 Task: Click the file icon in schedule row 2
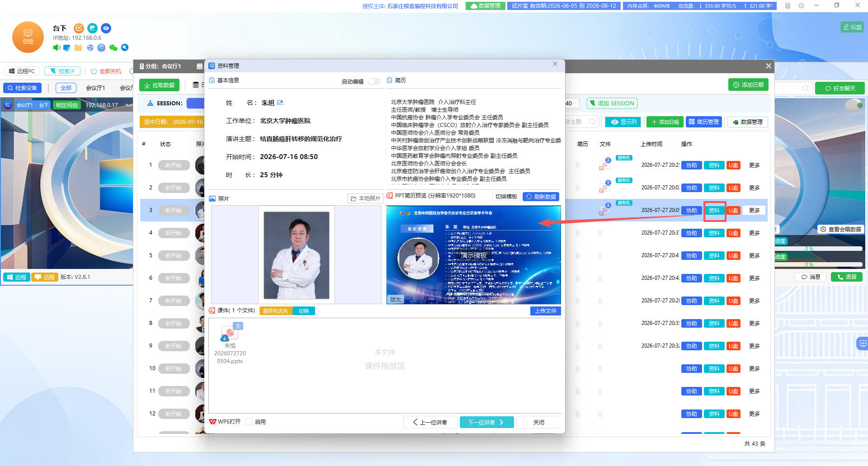tap(605, 187)
